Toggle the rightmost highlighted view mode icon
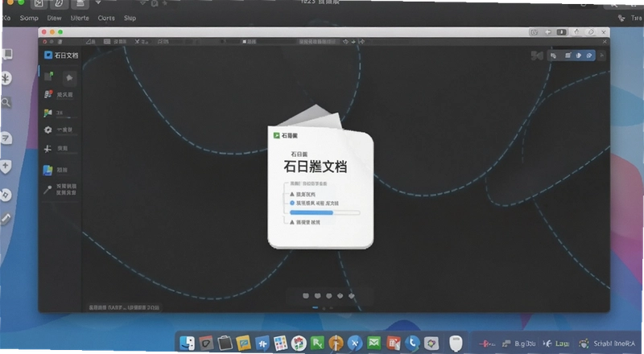 (589, 56)
